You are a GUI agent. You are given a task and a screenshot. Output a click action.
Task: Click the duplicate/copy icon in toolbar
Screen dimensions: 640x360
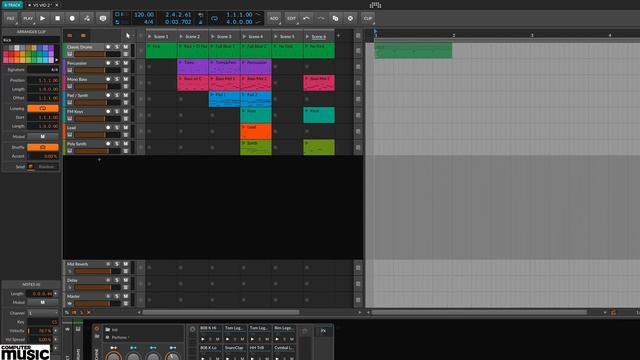[x=336, y=18]
